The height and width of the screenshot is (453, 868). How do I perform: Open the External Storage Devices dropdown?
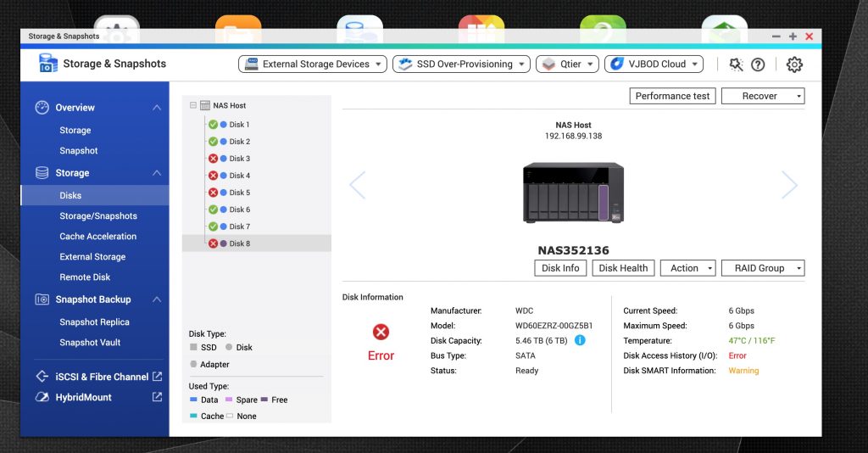[x=313, y=64]
